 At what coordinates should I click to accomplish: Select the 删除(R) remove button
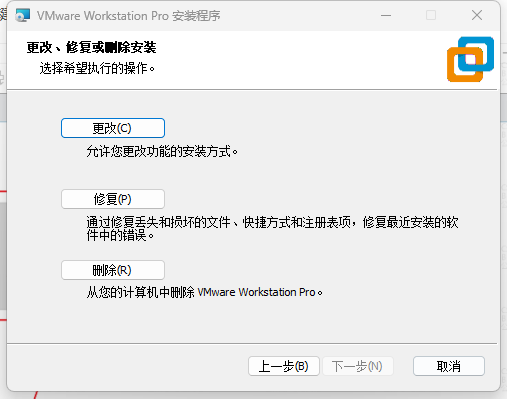coord(113,270)
